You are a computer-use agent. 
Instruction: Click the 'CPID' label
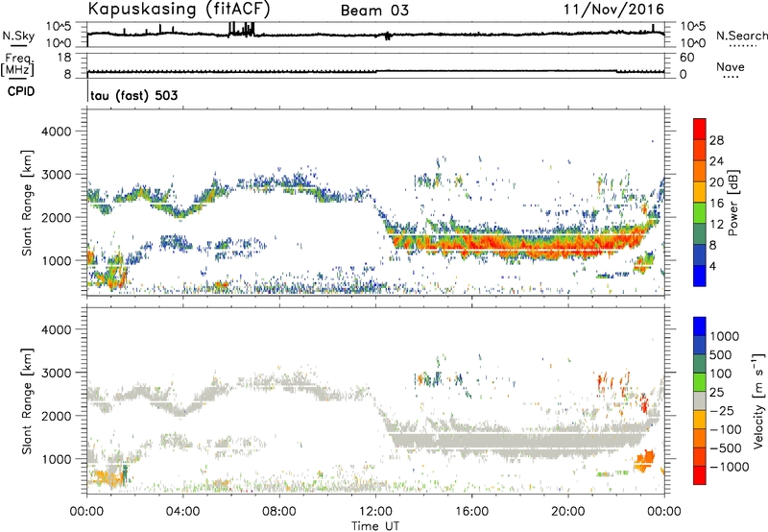click(x=21, y=91)
